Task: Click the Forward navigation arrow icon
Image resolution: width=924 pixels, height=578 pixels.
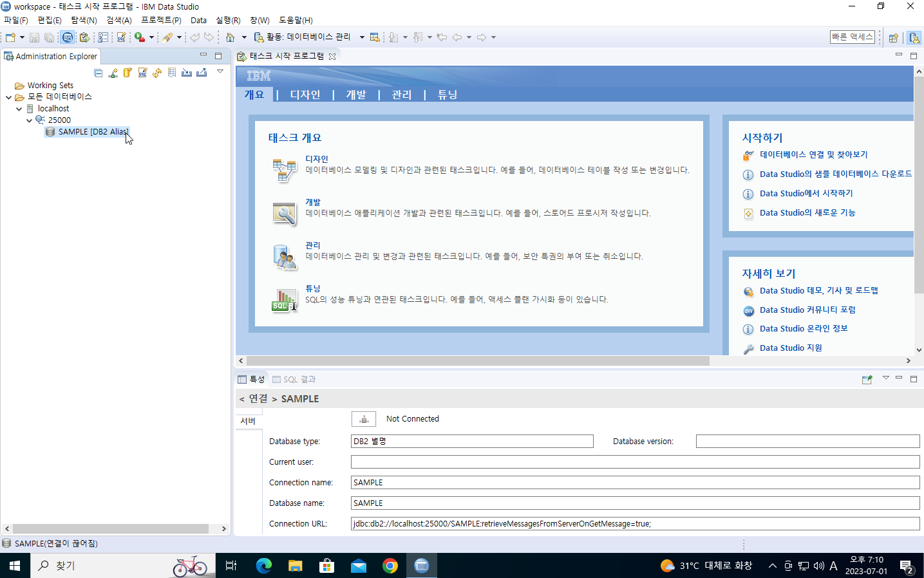Action: pyautogui.click(x=481, y=37)
